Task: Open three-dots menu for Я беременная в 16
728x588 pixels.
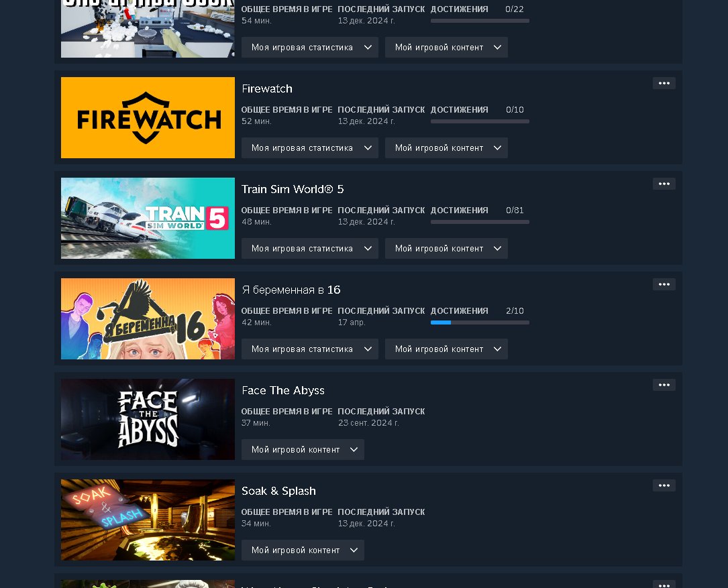Action: coord(664,284)
